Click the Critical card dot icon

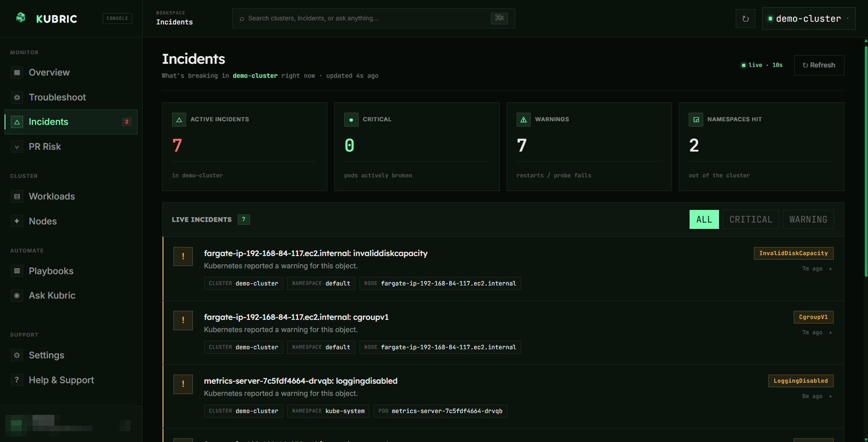(351, 119)
